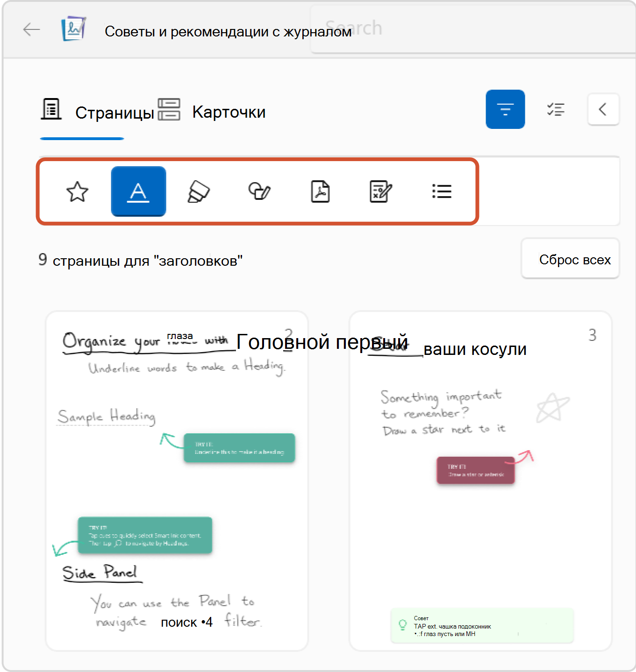Open the page 3 thumbnail with star drawing

[480, 481]
